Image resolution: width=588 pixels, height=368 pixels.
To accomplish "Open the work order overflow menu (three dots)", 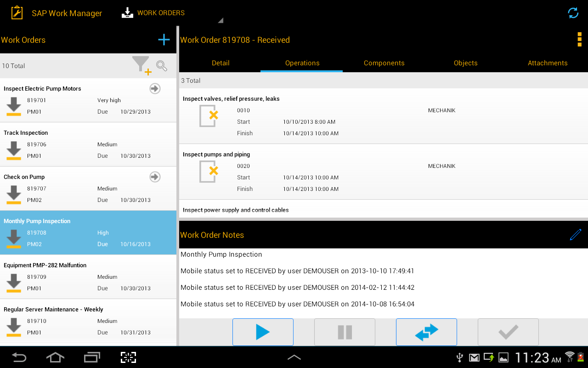I will [579, 40].
